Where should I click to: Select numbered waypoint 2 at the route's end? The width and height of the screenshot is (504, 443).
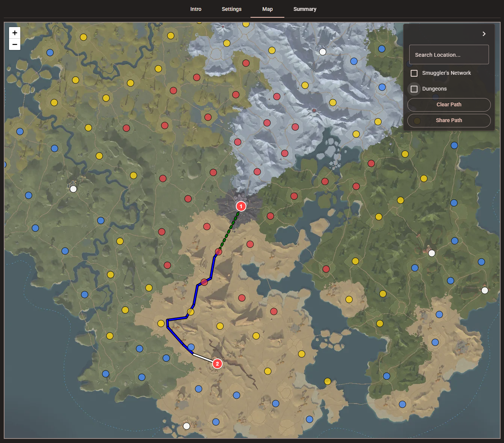coord(217,363)
